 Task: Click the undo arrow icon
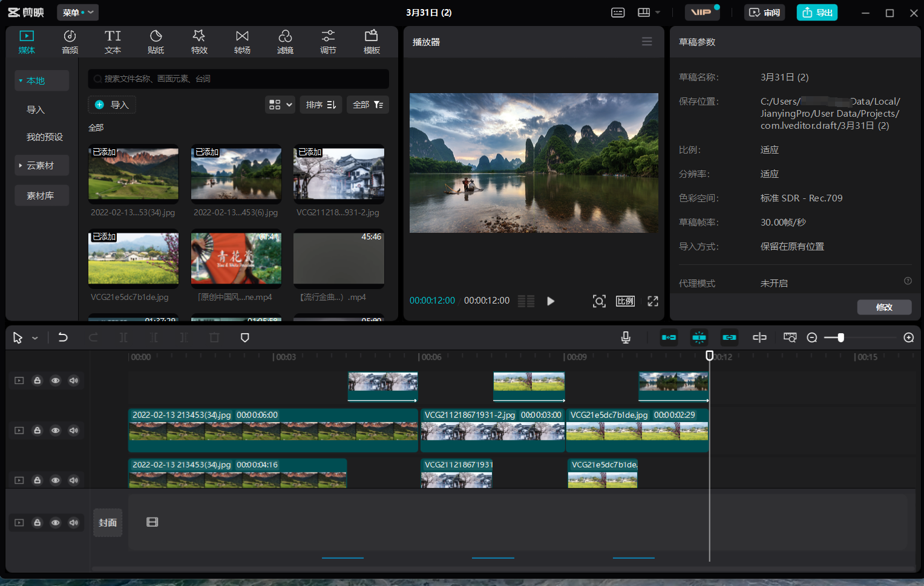click(63, 337)
